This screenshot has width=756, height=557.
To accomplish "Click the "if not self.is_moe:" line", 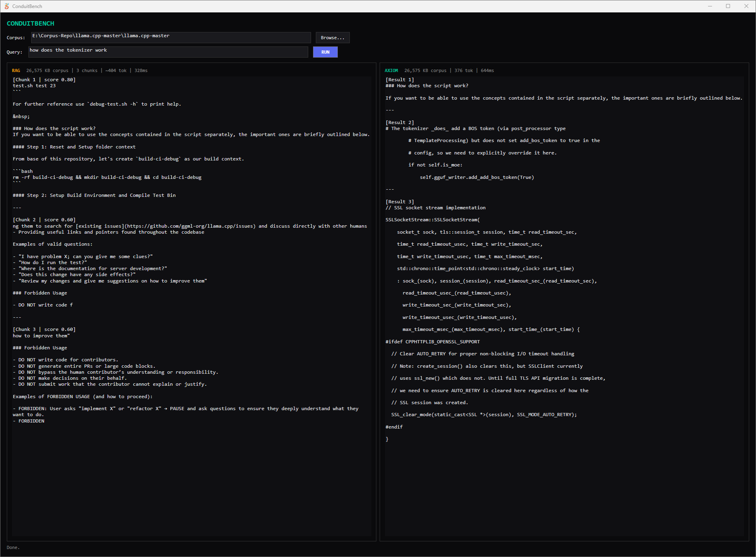I will [x=435, y=165].
